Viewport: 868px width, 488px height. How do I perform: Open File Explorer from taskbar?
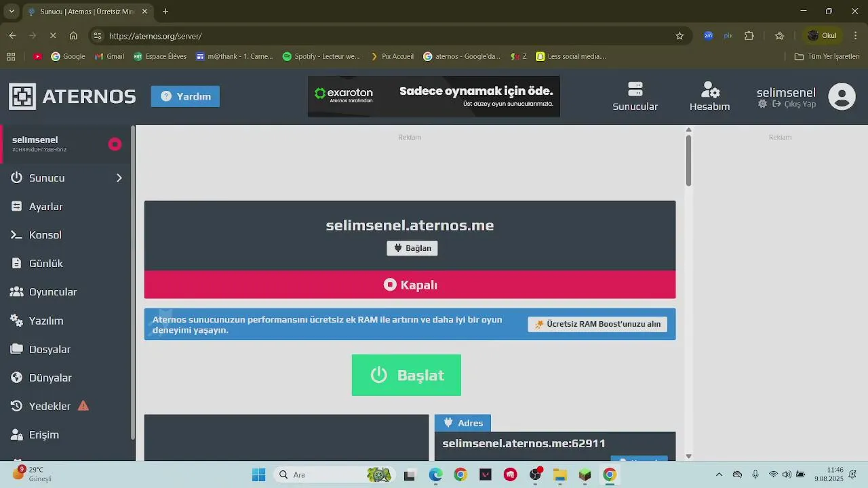(559, 474)
